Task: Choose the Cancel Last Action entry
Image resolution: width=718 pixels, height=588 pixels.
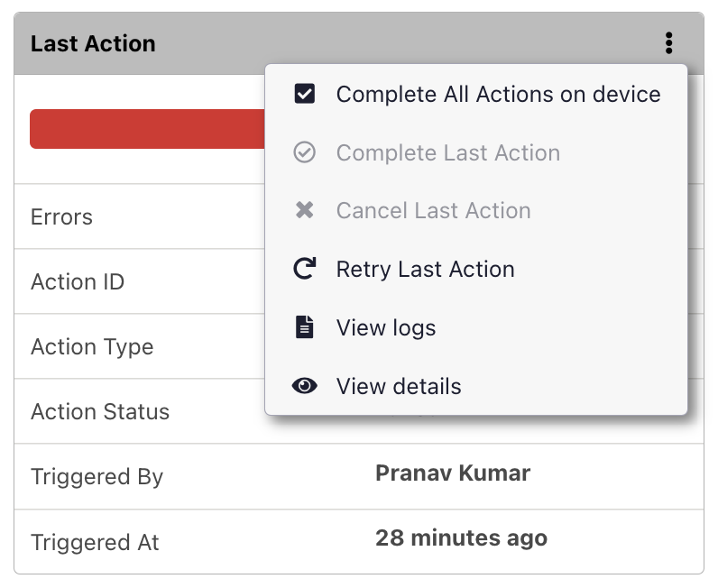Action: pos(433,210)
